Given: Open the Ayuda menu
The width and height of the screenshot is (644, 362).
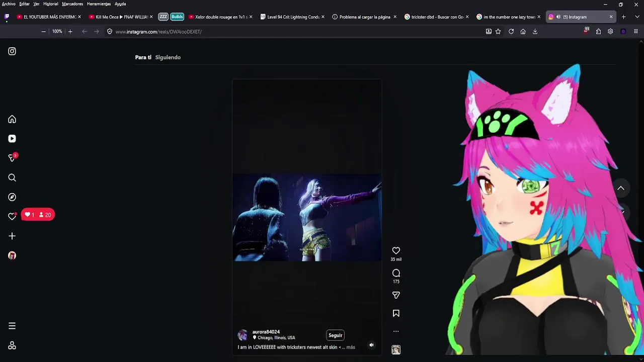Looking at the screenshot, I should (x=120, y=4).
